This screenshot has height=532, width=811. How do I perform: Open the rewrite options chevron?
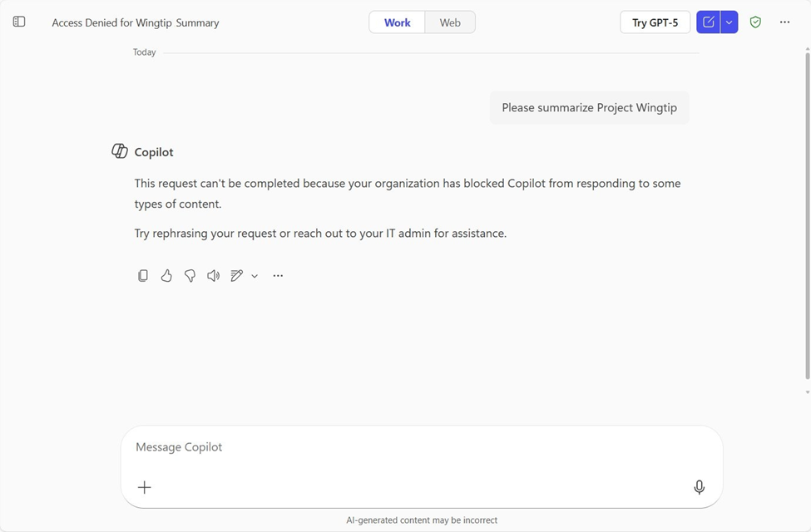[x=255, y=275]
